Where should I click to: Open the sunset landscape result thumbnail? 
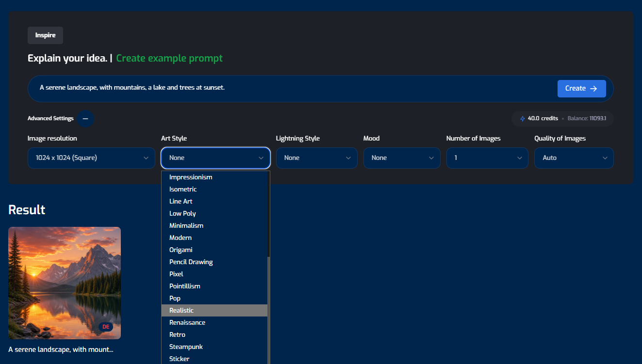pyautogui.click(x=65, y=283)
